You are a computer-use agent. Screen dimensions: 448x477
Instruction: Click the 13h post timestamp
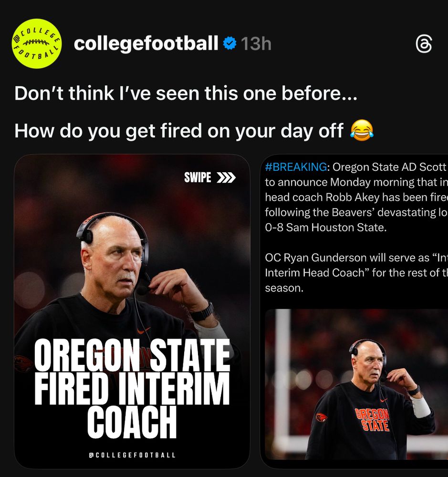pyautogui.click(x=256, y=44)
